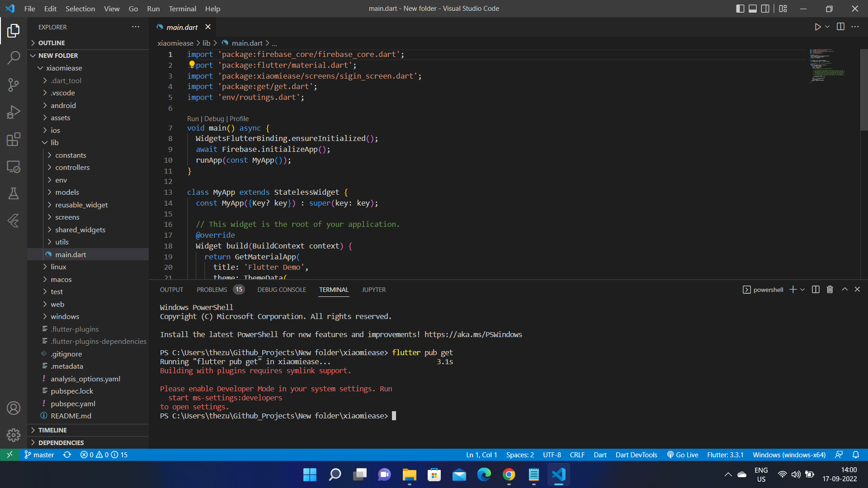Run the Dart file with play icon
This screenshot has width=868, height=488.
(817, 27)
